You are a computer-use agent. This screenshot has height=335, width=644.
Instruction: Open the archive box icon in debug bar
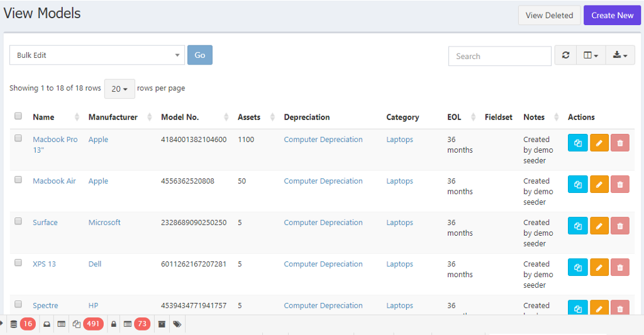click(162, 324)
